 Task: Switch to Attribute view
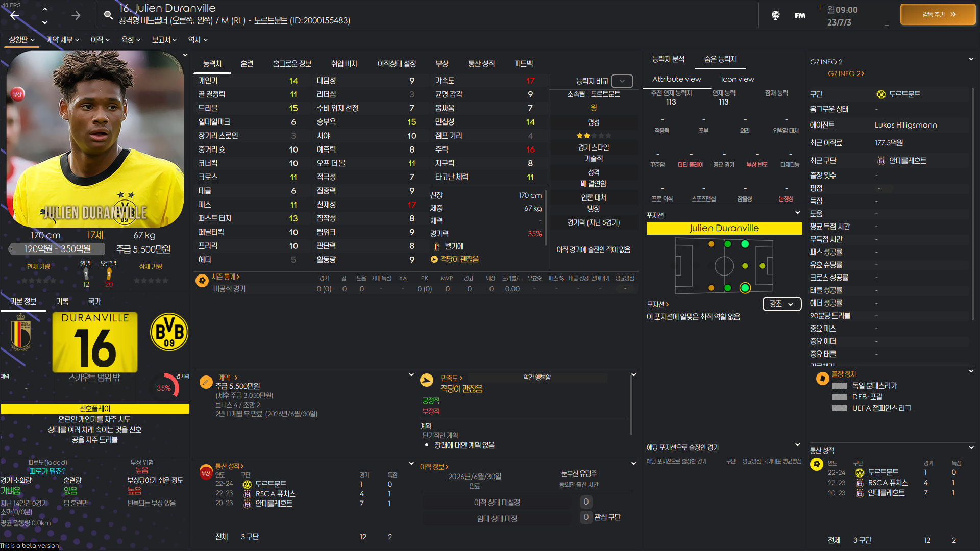pos(676,79)
